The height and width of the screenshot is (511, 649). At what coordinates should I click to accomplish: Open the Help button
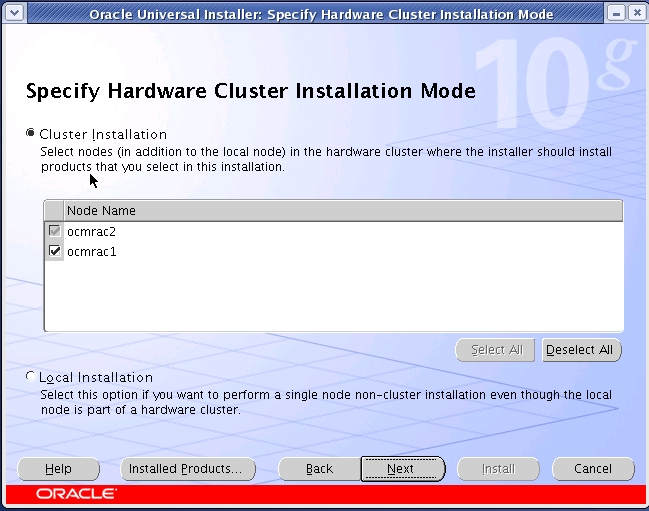click(x=58, y=469)
